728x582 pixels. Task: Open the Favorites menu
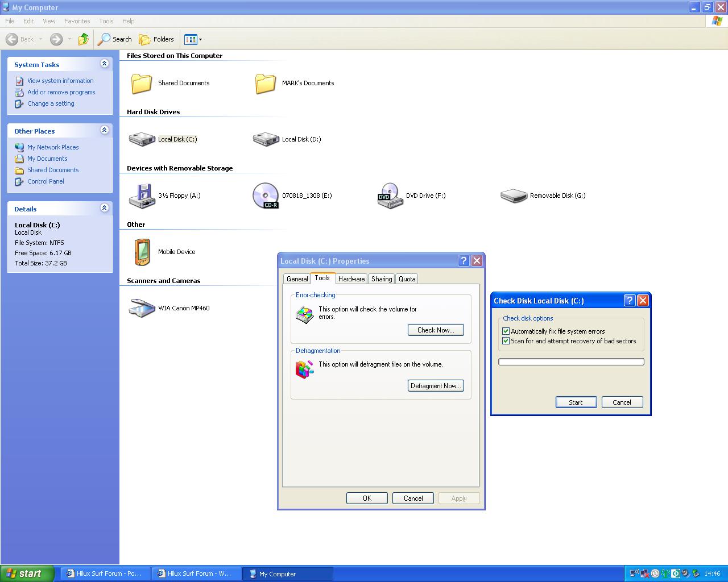[x=77, y=21]
